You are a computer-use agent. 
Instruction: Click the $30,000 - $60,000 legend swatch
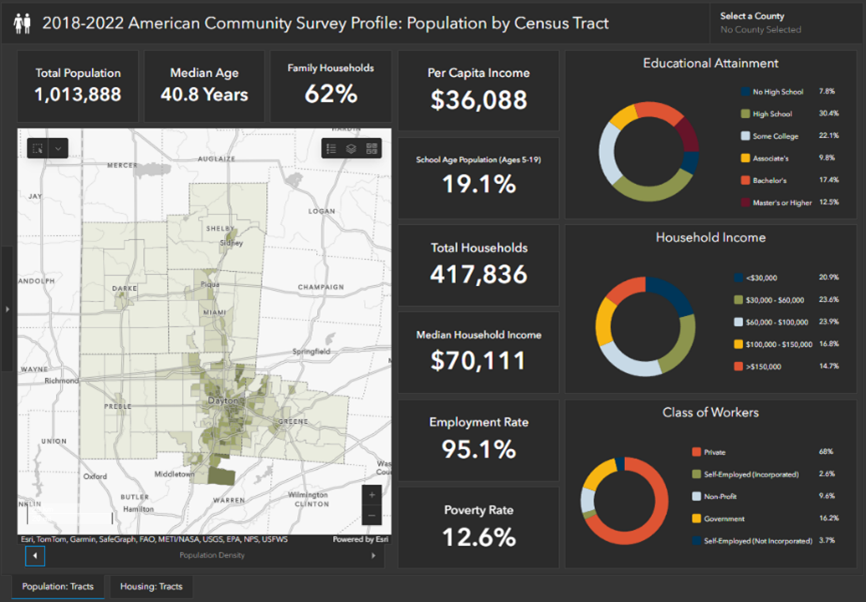pyautogui.click(x=738, y=300)
